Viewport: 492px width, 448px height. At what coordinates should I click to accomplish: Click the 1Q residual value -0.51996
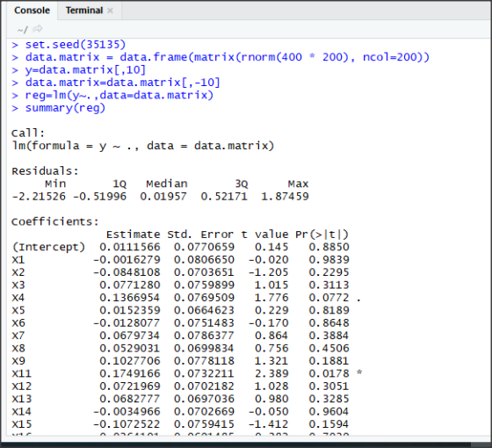click(x=99, y=197)
